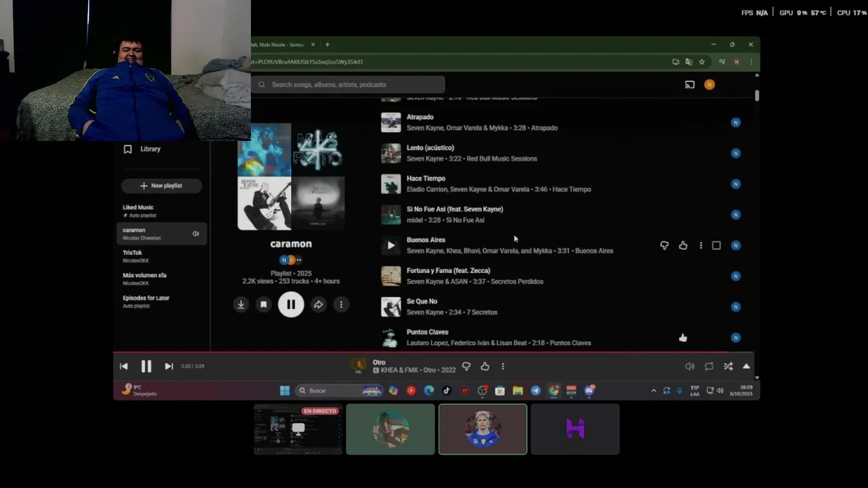Open the Windows Start menu
The image size is (868, 488).
285,390
